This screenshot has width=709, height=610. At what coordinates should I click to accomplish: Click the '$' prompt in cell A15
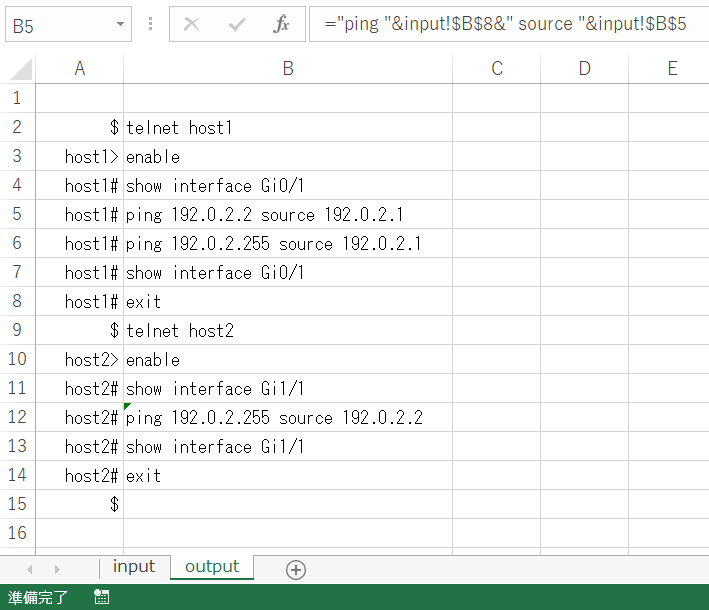pyautogui.click(x=114, y=504)
